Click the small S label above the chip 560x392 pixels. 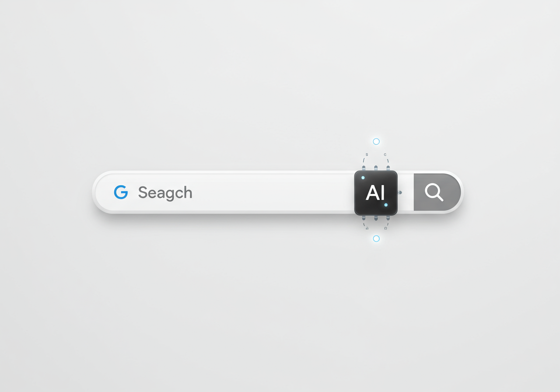(367, 154)
